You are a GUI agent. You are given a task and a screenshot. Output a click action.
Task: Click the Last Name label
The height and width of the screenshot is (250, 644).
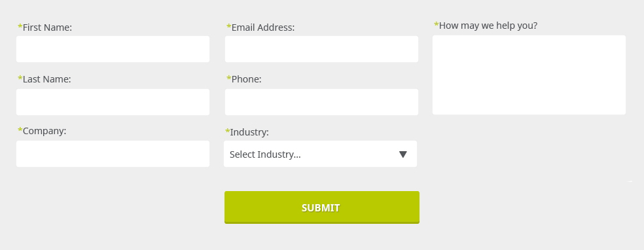(x=47, y=79)
